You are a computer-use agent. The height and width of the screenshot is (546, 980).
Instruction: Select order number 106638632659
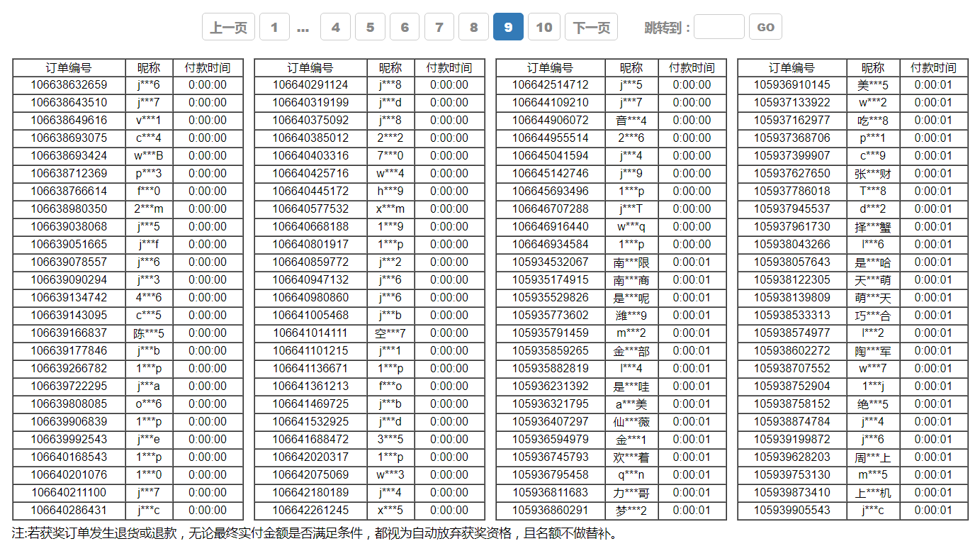pyautogui.click(x=69, y=85)
